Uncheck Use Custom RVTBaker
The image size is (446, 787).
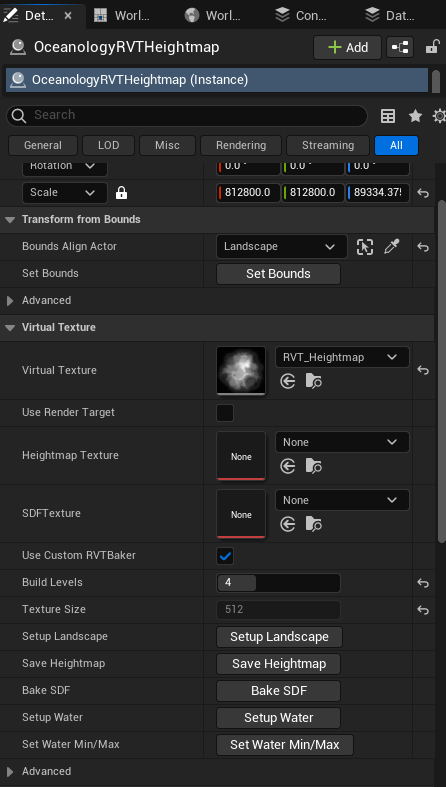225,556
